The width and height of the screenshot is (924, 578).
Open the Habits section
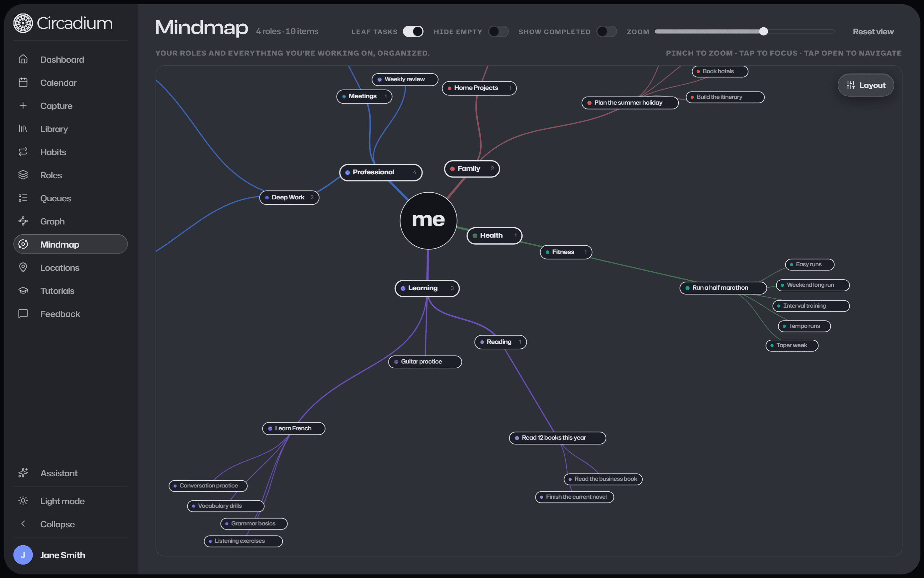point(70,152)
